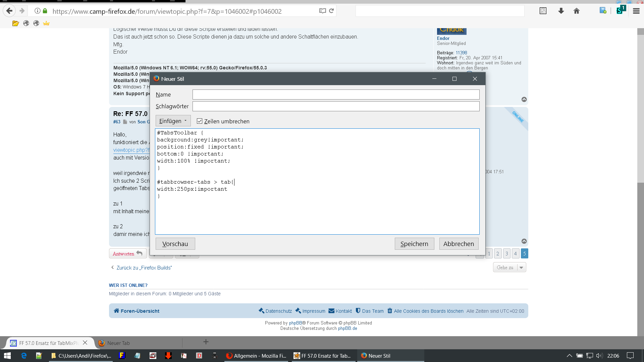Click the Speichern button
The height and width of the screenshot is (362, 644).
pos(414,244)
